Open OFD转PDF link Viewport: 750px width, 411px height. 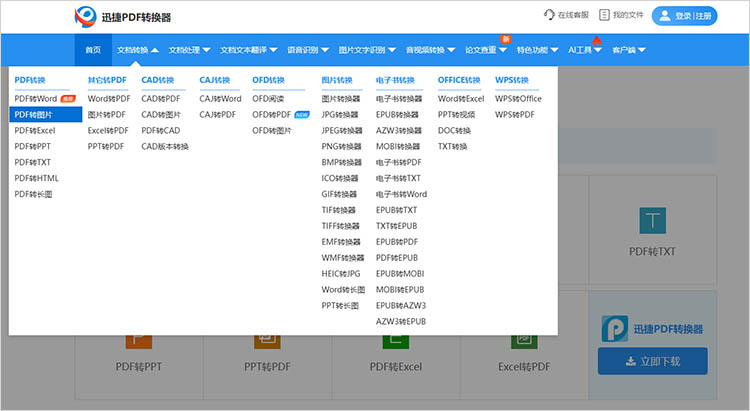pos(272,114)
